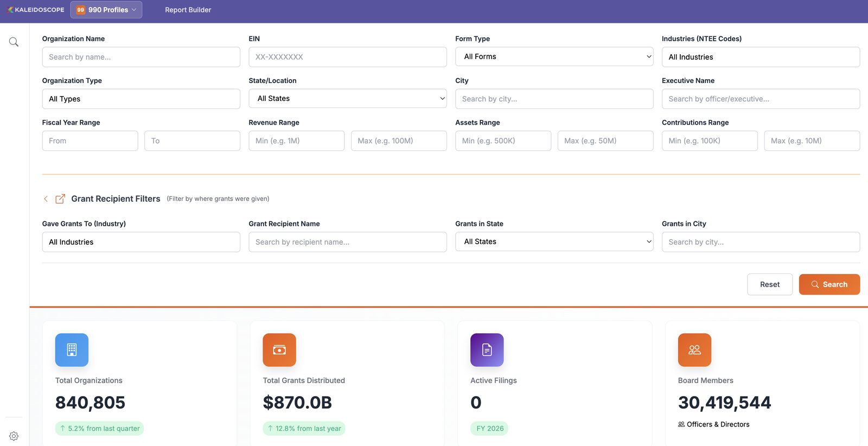Click Fiscal Year Range To field
Screen dimensions: 868x446
(x=192, y=141)
